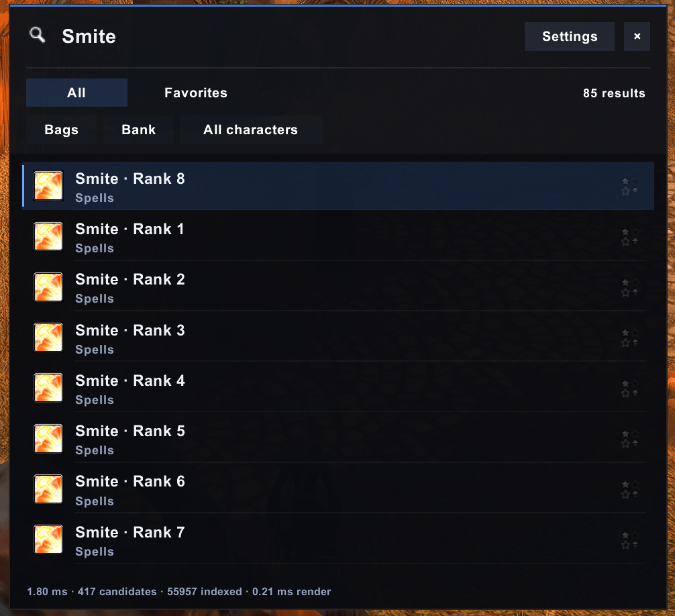The width and height of the screenshot is (675, 616).
Task: Click the Smite Rank 8 spell icon
Action: tap(48, 186)
